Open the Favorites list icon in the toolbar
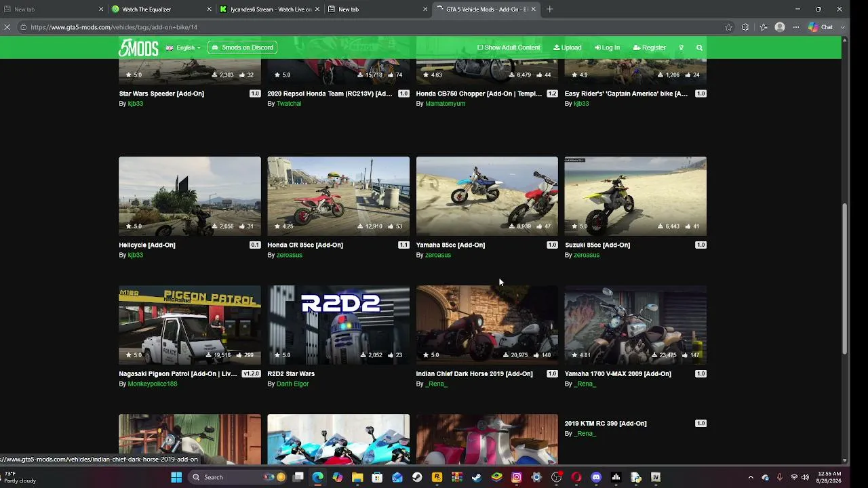This screenshot has width=868, height=488. click(x=764, y=27)
